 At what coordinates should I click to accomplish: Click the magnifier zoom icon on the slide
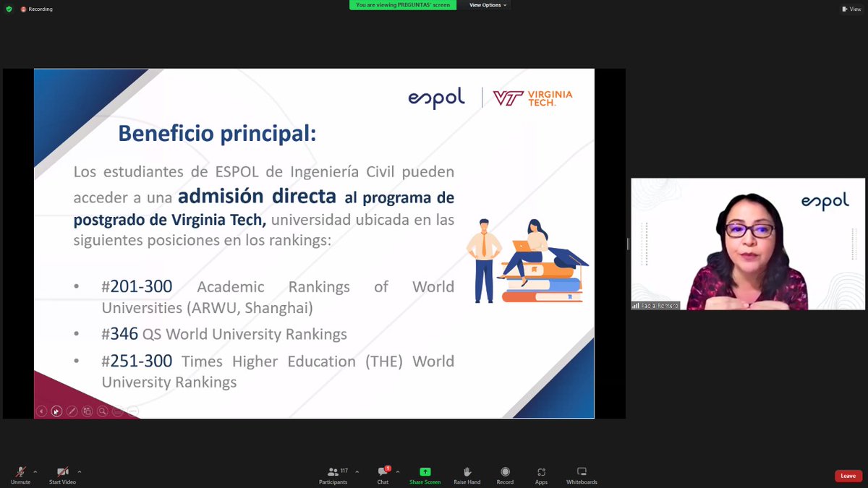pos(103,411)
